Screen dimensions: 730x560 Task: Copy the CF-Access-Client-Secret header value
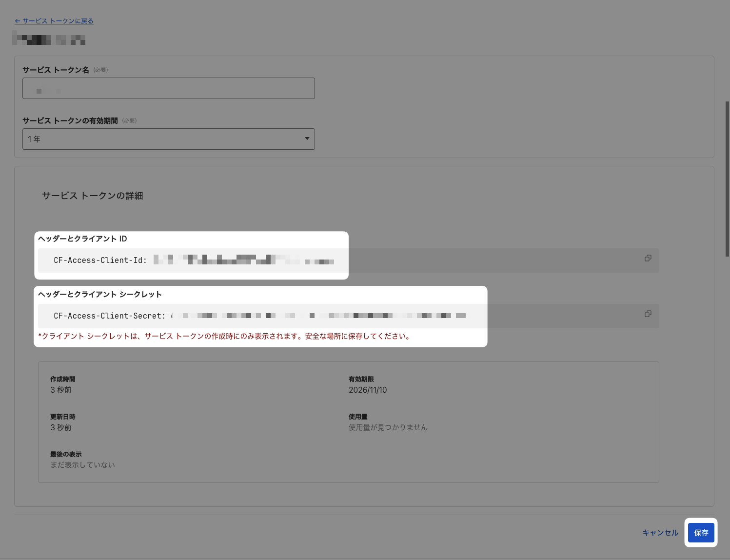click(x=648, y=314)
